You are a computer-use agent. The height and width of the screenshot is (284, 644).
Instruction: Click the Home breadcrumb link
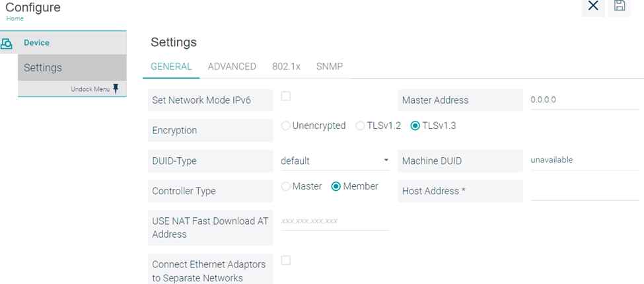tap(15, 18)
